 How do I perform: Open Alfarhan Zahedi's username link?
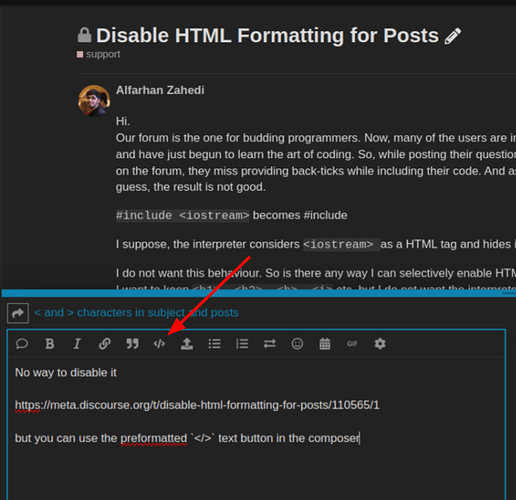tap(160, 90)
